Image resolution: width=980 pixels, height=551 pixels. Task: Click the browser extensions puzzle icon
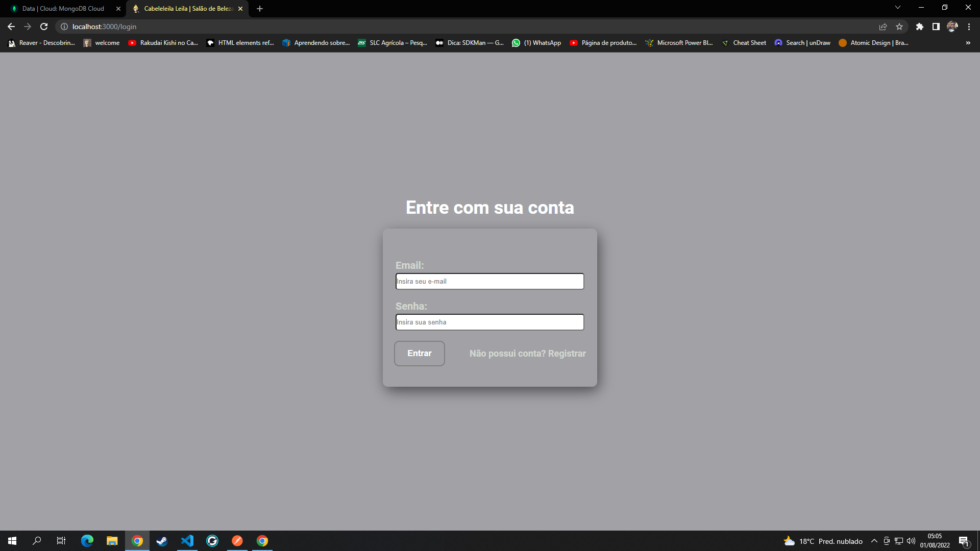(x=919, y=26)
